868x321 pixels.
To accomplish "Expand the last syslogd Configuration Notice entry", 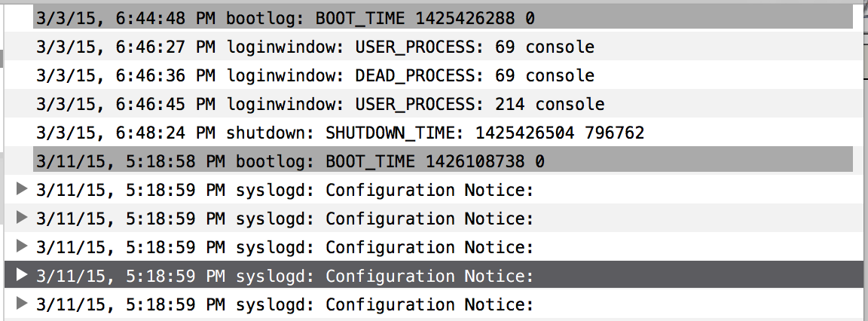I will pos(21,304).
